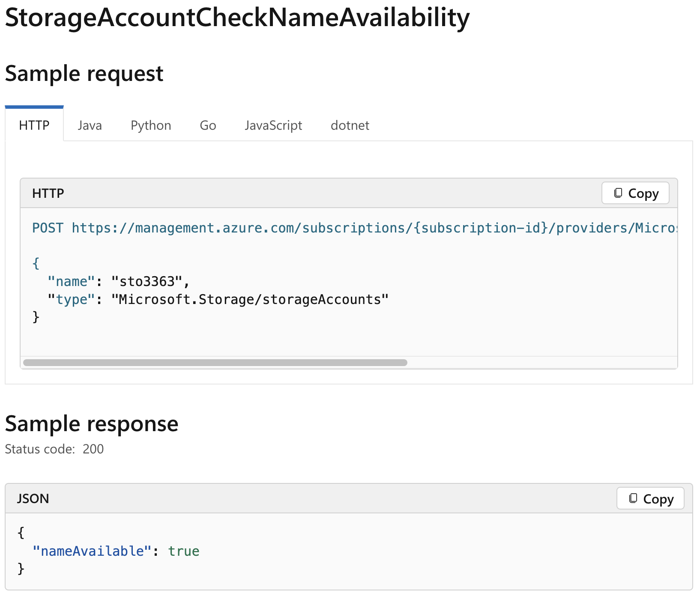Open the Go sample tab
Image resolution: width=700 pixels, height=596 pixels.
208,125
